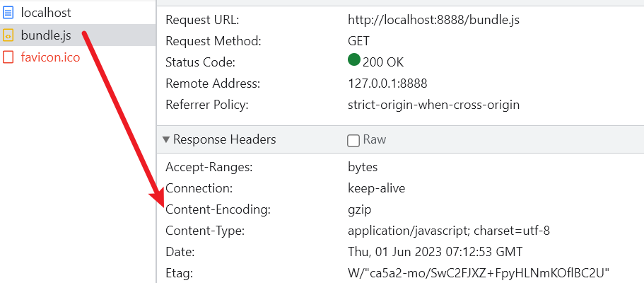The height and width of the screenshot is (283, 644).
Task: Click the keep-alive Connection value
Action: [376, 188]
